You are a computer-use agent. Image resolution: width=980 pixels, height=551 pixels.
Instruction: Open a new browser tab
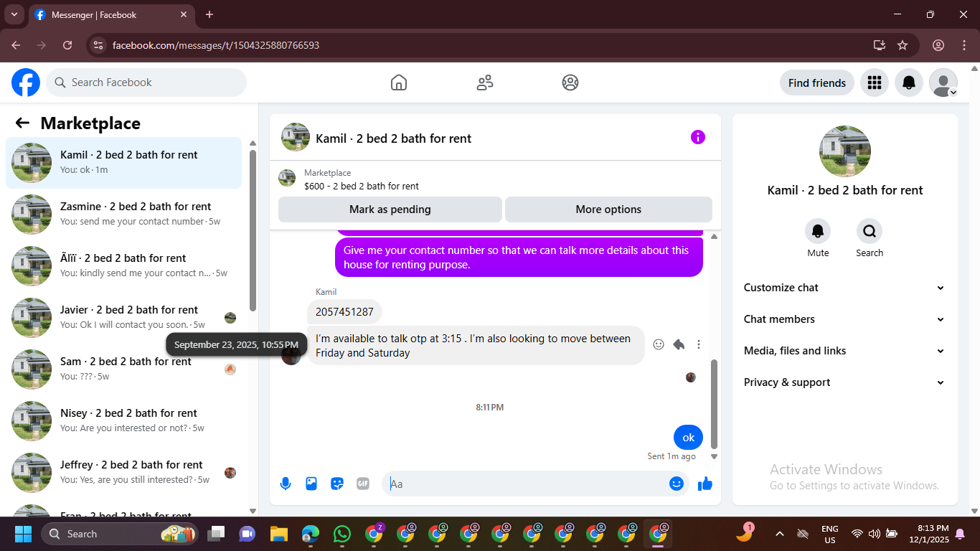(209, 14)
